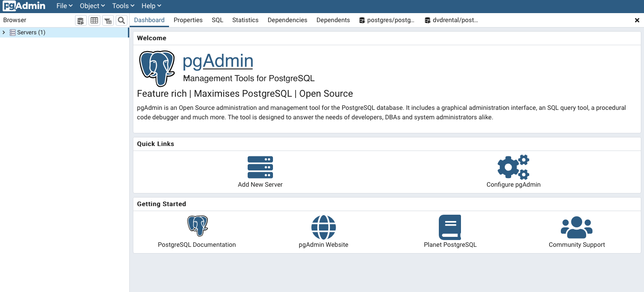Open the File menu dropdown
Screen dimensions: 644x292
[65, 6]
